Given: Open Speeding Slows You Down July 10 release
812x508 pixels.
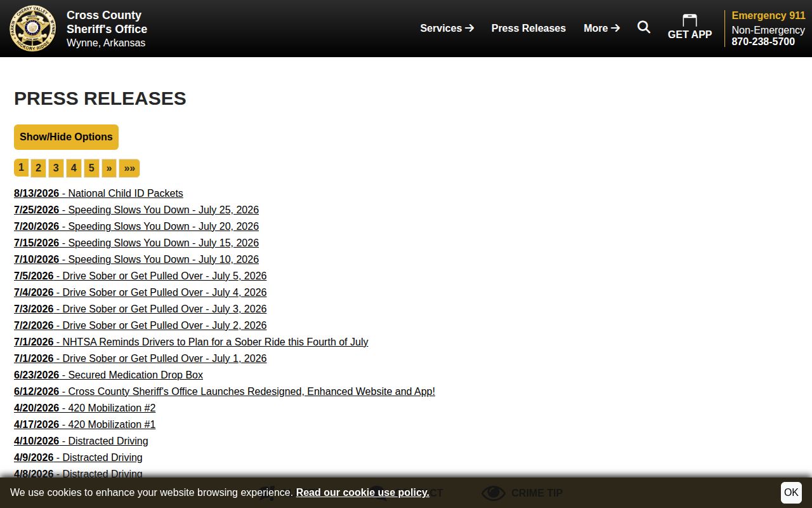Looking at the screenshot, I should click(x=136, y=259).
